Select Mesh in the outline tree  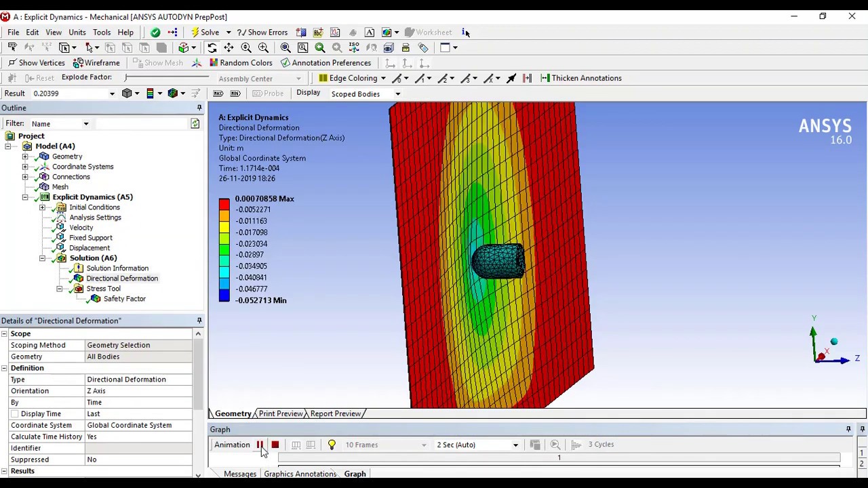[x=60, y=187]
